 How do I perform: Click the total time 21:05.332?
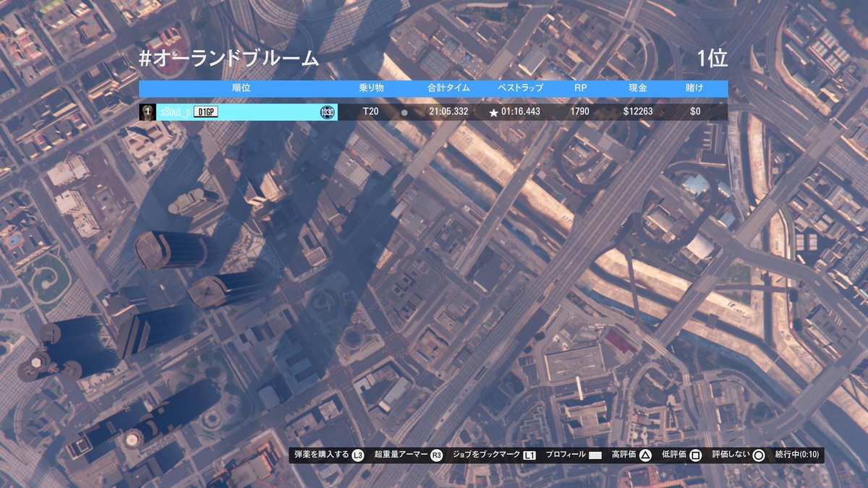point(448,112)
